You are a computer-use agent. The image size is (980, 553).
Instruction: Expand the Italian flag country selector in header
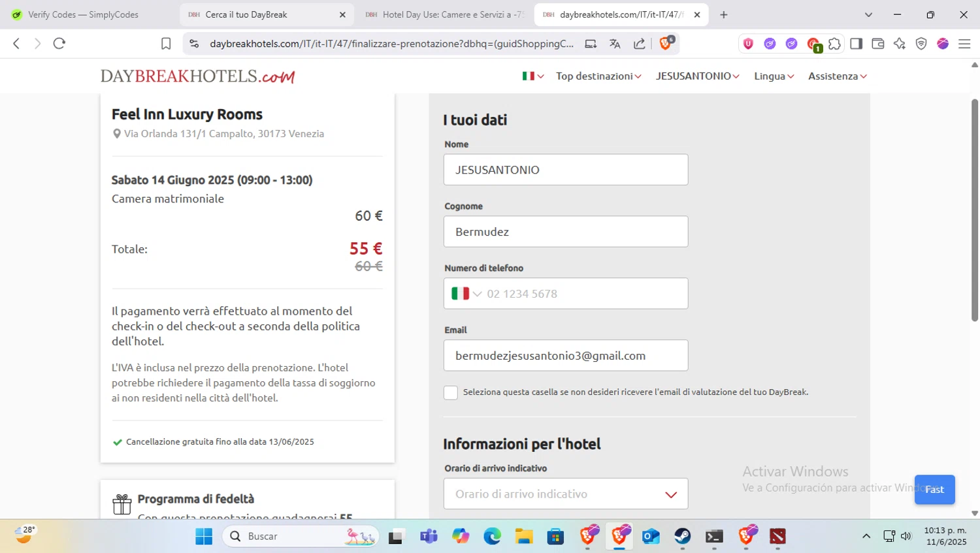point(533,76)
